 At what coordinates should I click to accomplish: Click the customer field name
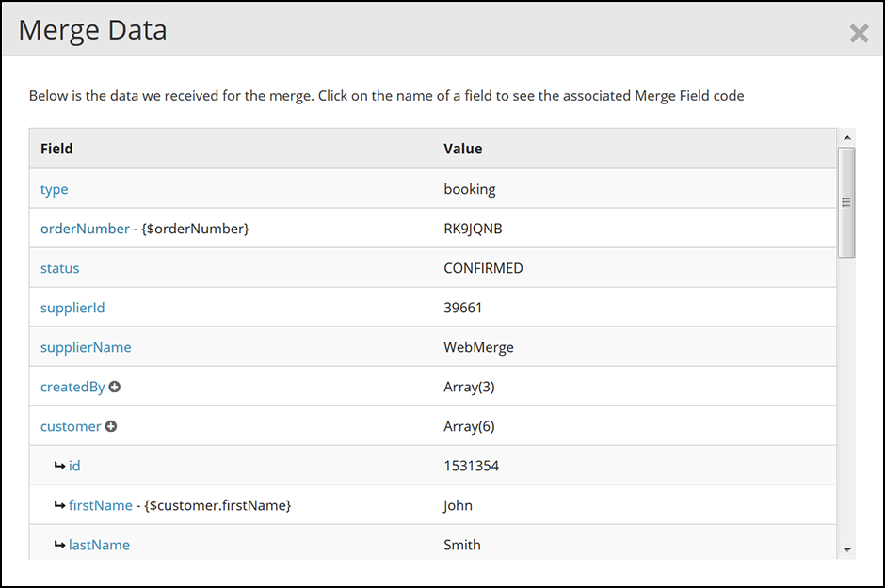(x=71, y=426)
